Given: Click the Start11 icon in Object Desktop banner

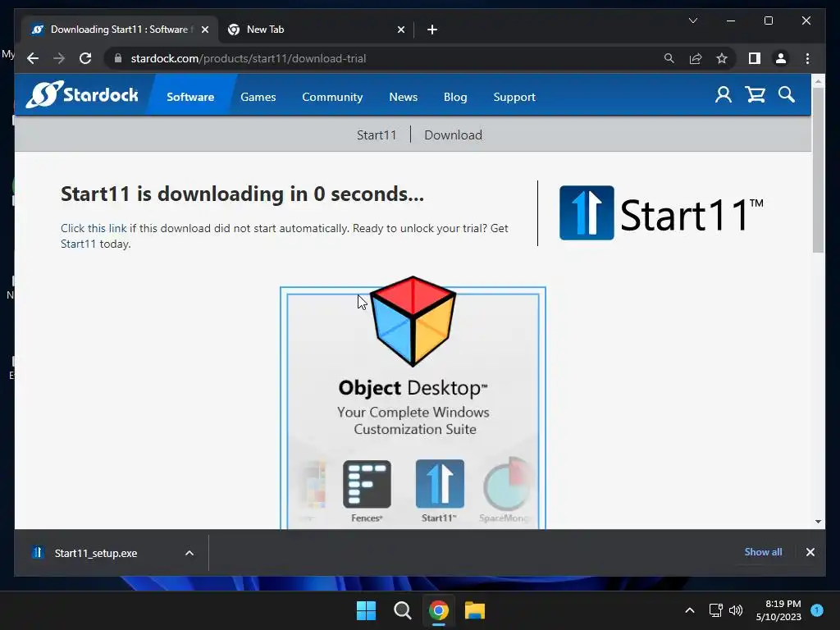Looking at the screenshot, I should pyautogui.click(x=440, y=484).
